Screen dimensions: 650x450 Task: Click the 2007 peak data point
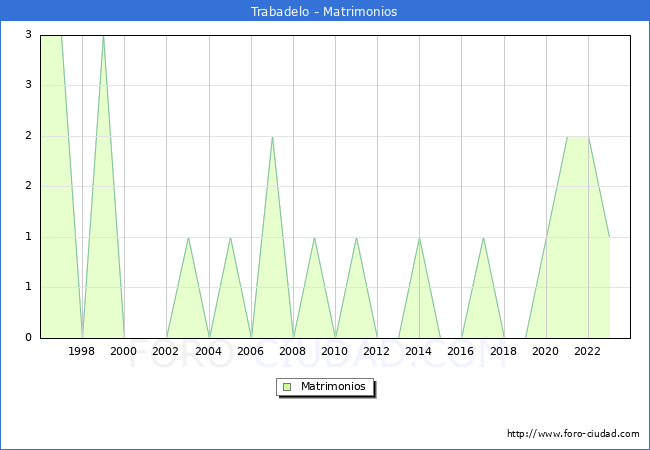point(272,137)
